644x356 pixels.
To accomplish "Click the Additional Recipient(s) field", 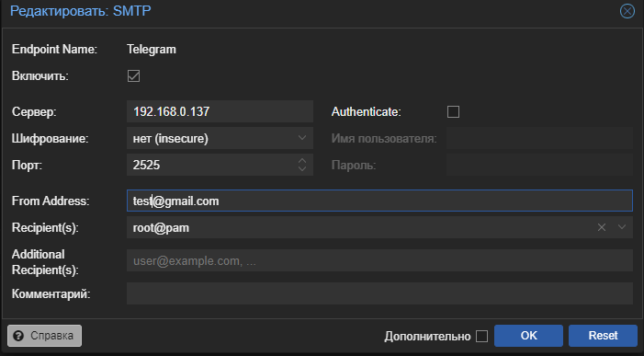I will pos(379,260).
